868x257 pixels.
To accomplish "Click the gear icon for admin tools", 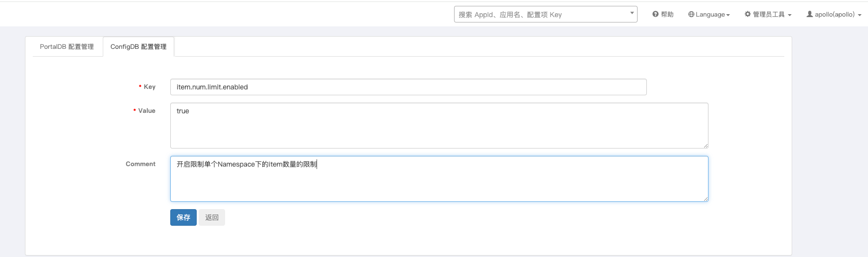I will tap(748, 14).
